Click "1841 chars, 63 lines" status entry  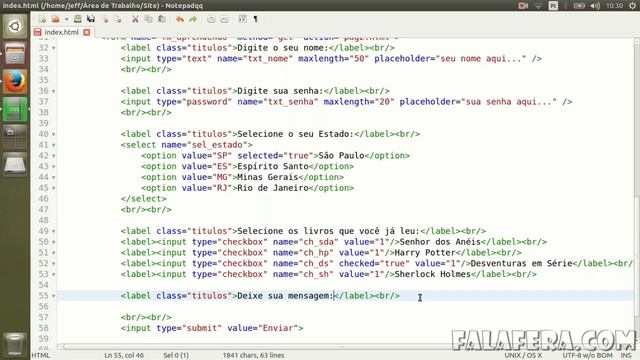click(x=253, y=355)
